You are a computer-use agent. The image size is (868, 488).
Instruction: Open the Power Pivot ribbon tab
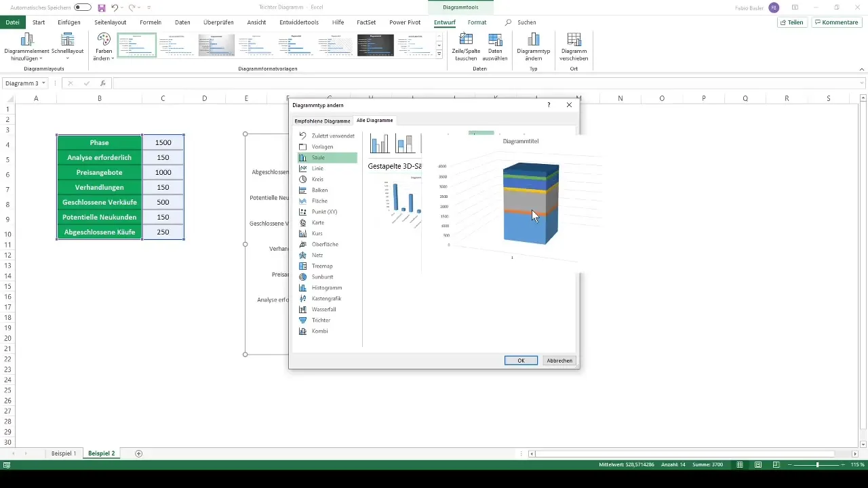point(405,22)
